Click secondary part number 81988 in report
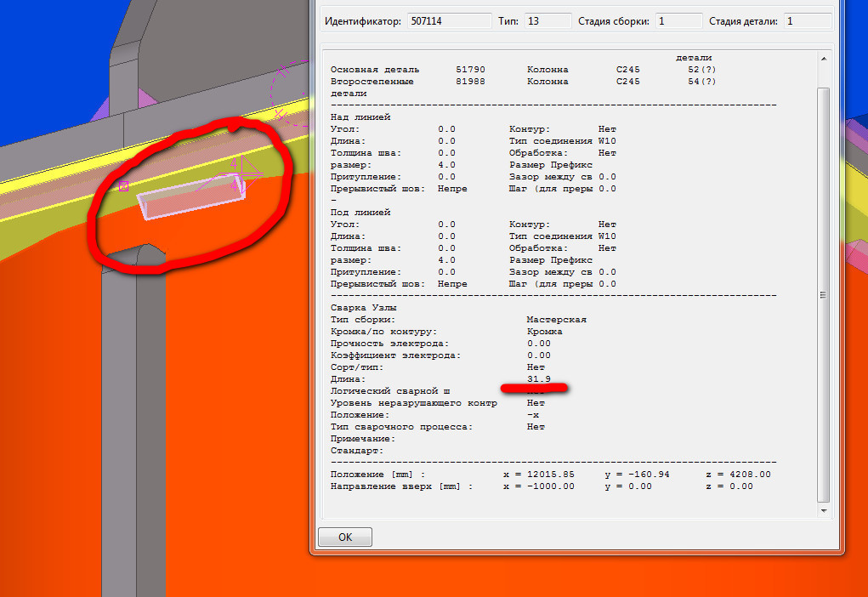The width and height of the screenshot is (868, 597). pos(470,82)
